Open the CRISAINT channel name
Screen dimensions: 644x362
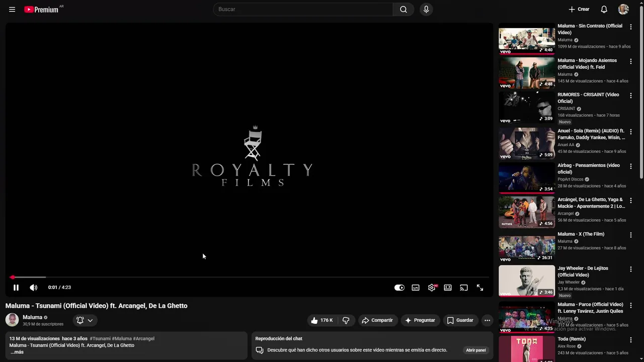click(567, 109)
